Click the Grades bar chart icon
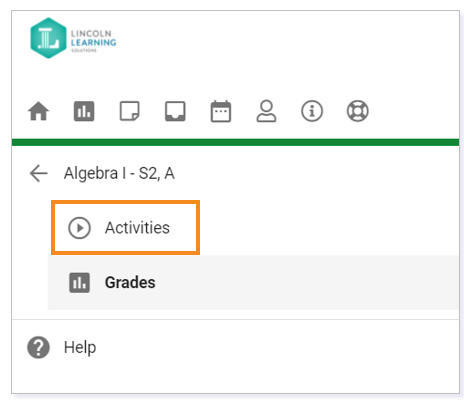The height and width of the screenshot is (403, 464). [x=79, y=283]
